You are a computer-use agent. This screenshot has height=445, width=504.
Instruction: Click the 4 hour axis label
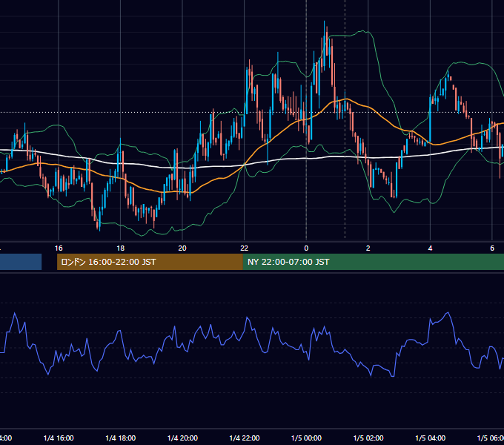430,248
